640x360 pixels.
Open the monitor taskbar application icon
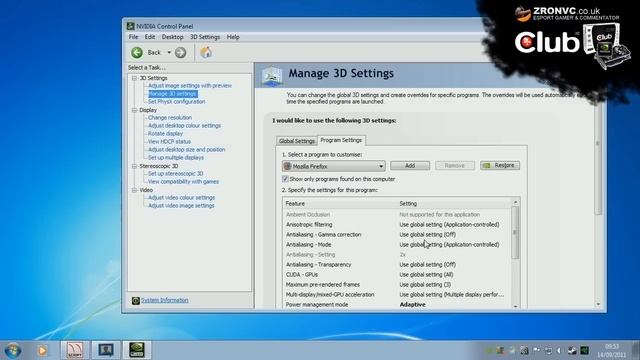pos(106,350)
